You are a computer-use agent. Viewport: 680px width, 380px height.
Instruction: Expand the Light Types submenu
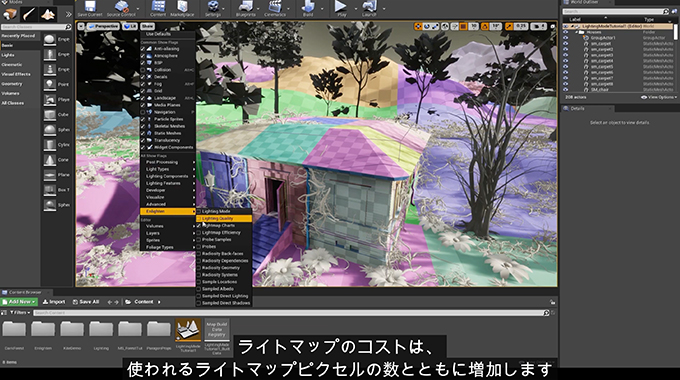pyautogui.click(x=168, y=169)
